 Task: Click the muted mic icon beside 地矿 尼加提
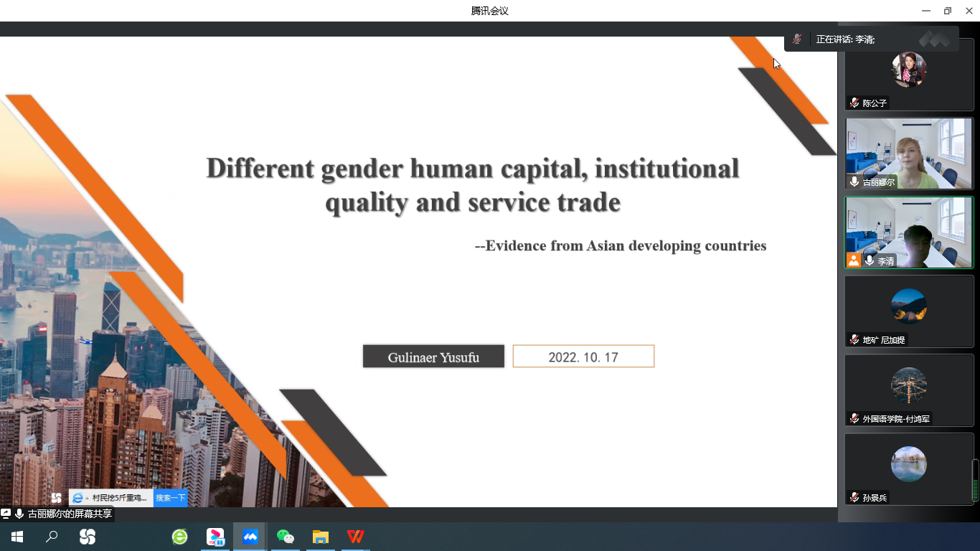tap(854, 339)
